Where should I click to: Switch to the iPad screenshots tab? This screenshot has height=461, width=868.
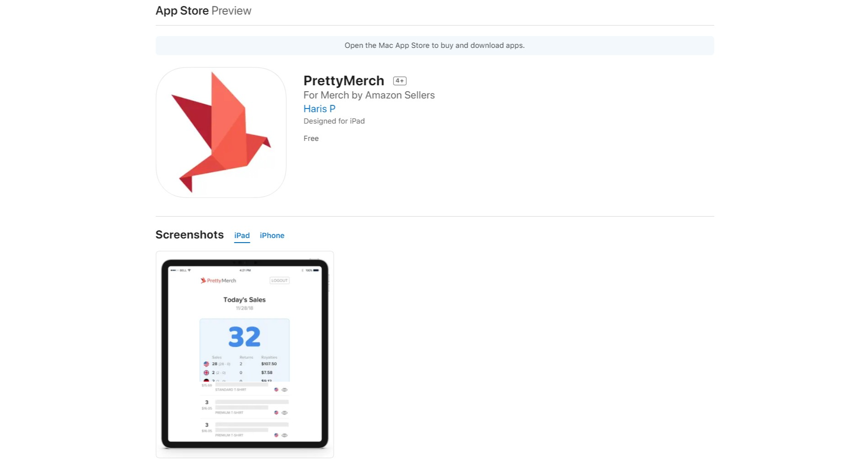[x=242, y=235]
